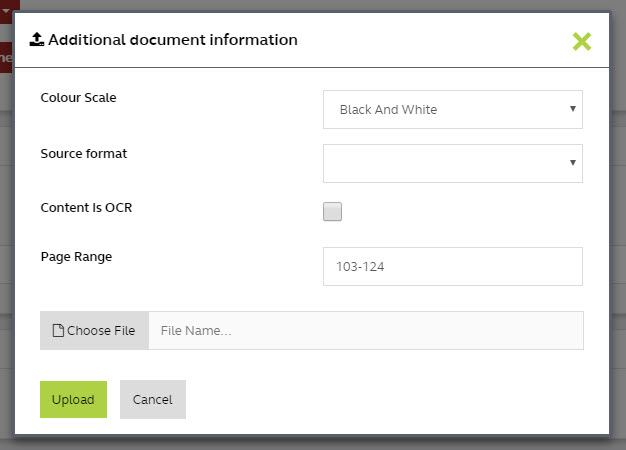This screenshot has height=450, width=626.
Task: Close the dialog with the green X
Action: pos(582,41)
